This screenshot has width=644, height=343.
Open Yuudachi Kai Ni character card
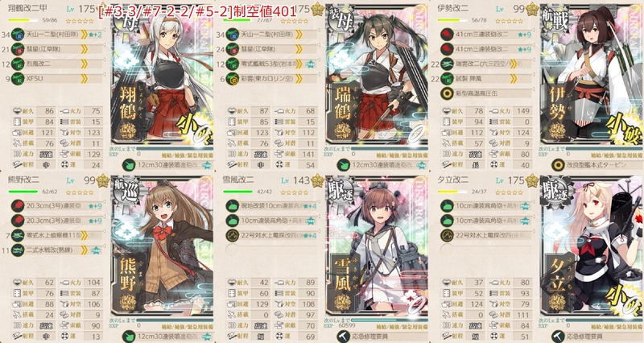(x=592, y=246)
